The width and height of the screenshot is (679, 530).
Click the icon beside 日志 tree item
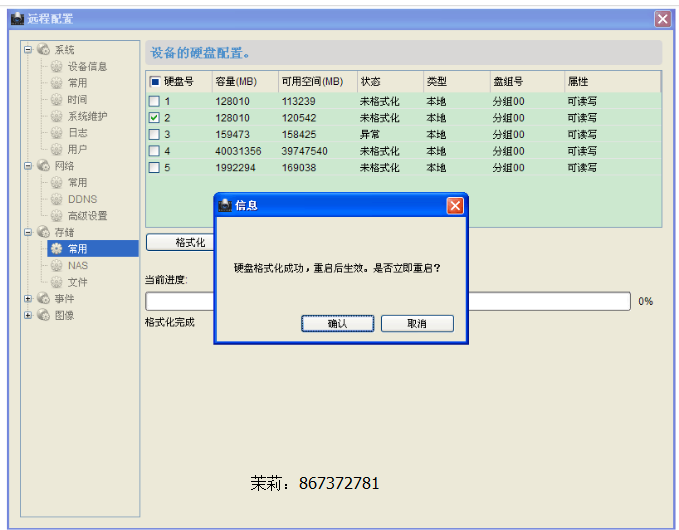tap(57, 133)
